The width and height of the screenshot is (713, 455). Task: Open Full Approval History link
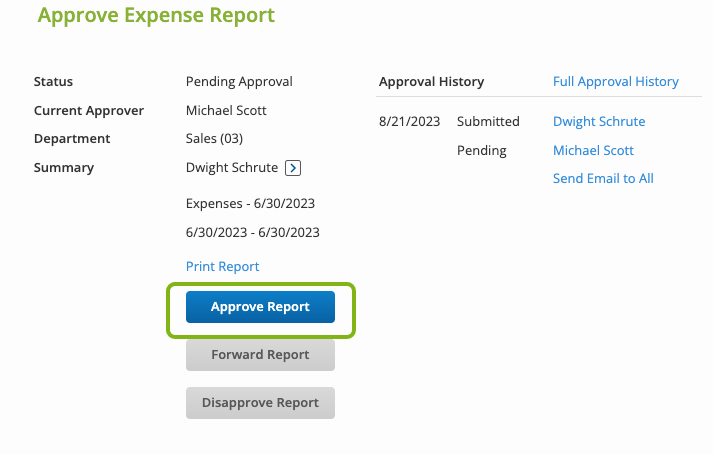616,81
